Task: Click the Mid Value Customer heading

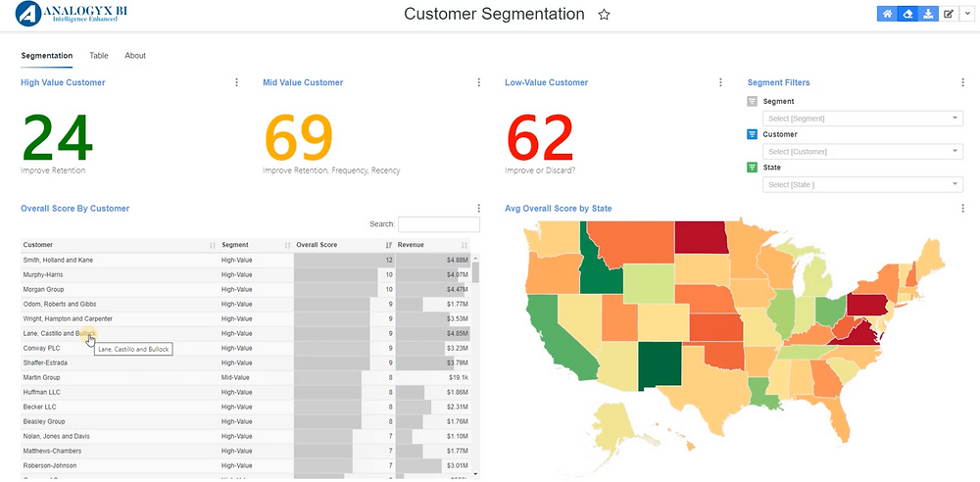Action: pyautogui.click(x=303, y=82)
